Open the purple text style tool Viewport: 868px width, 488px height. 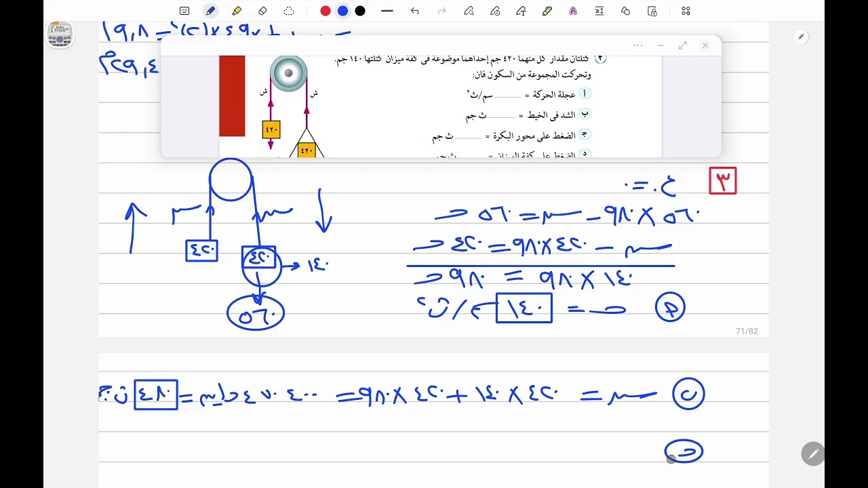[574, 11]
